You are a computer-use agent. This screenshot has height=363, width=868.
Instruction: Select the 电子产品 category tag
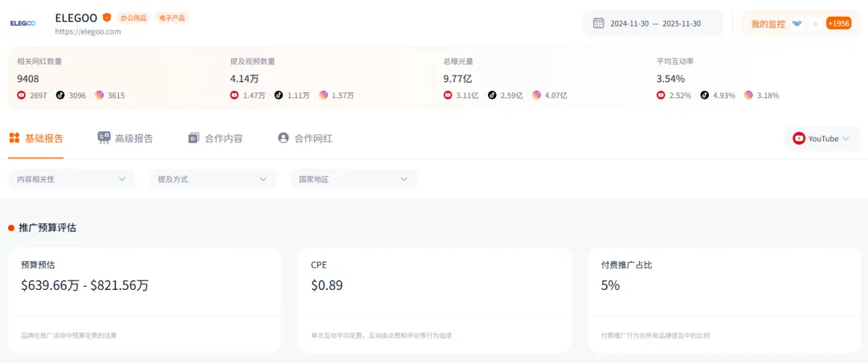pos(172,18)
